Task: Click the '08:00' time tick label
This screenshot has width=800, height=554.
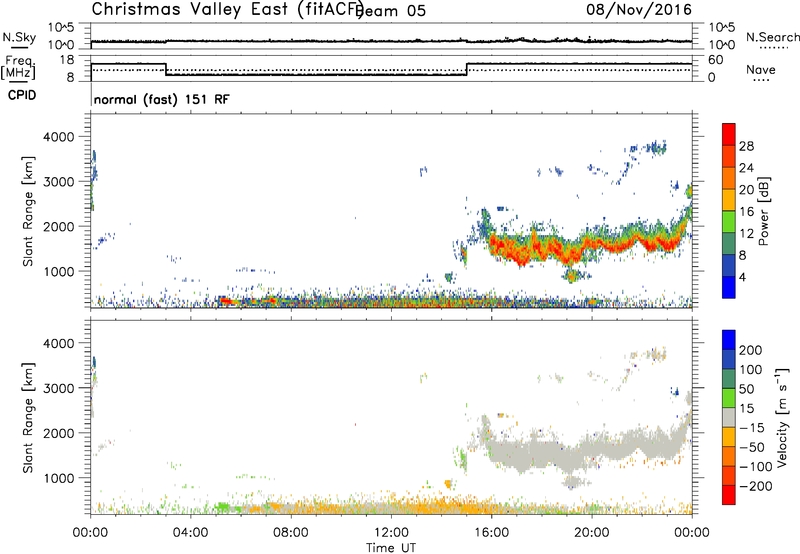Action: [291, 533]
